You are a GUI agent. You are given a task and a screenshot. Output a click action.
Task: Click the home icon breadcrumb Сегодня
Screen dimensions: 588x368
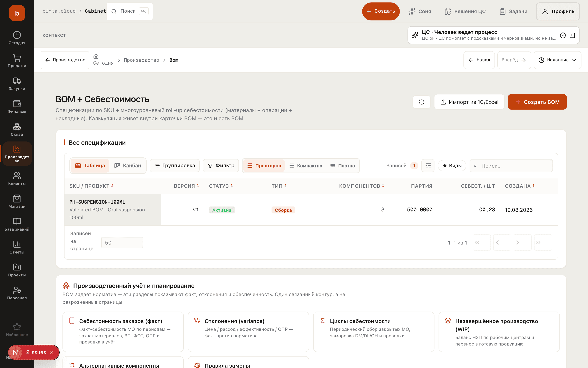(103, 60)
